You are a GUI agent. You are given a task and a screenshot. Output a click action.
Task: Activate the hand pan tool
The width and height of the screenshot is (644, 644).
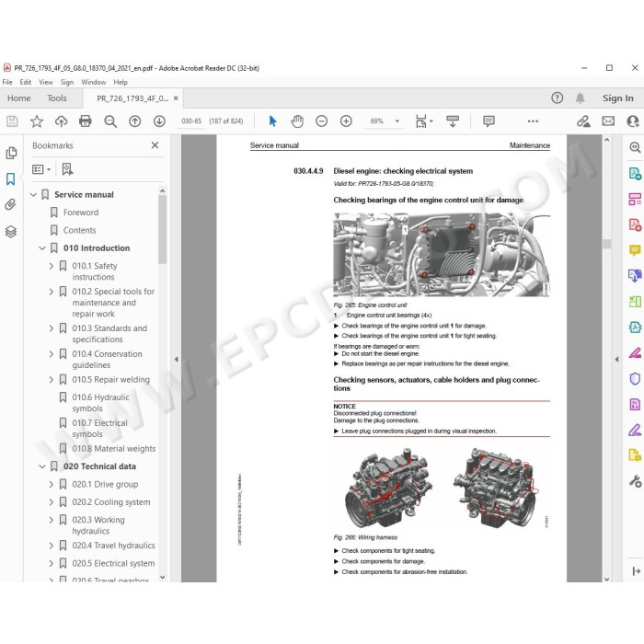[x=297, y=121]
